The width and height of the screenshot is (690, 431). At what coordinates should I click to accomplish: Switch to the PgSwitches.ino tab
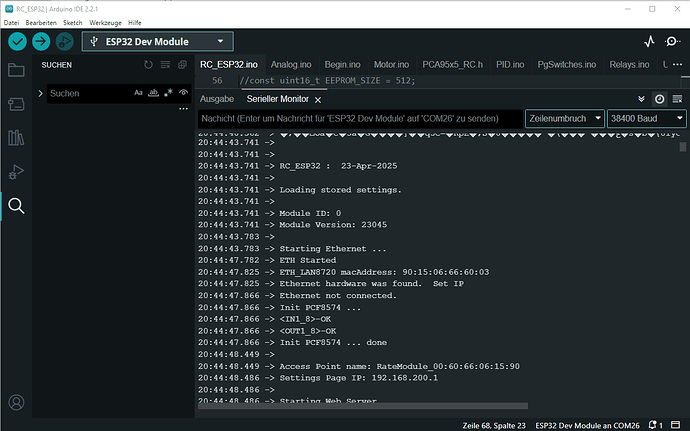click(567, 65)
